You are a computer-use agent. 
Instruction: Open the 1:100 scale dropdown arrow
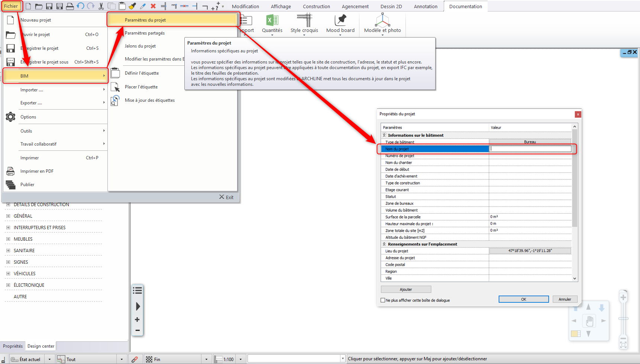[x=240, y=359]
